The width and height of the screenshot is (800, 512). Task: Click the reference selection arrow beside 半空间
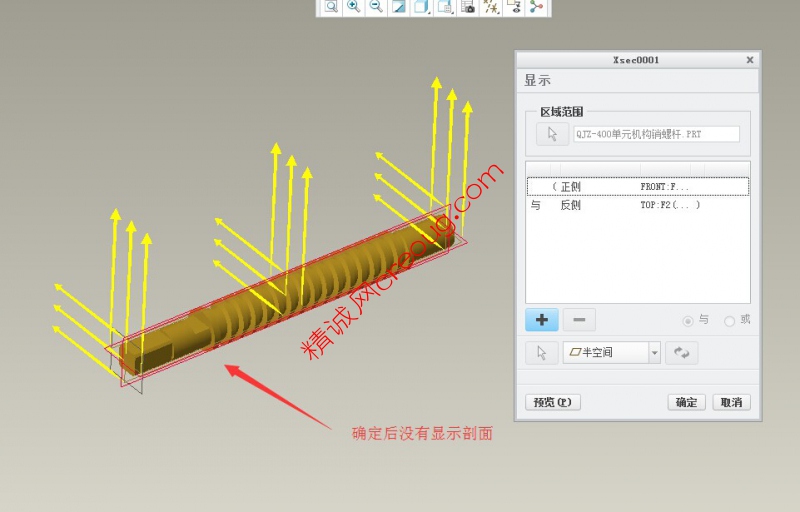pos(542,352)
